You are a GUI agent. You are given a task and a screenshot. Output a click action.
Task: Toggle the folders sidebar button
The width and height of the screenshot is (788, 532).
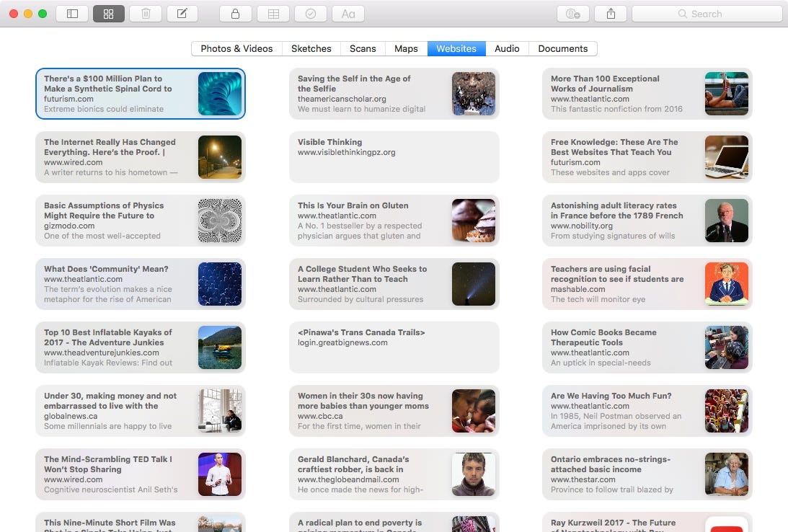point(72,14)
